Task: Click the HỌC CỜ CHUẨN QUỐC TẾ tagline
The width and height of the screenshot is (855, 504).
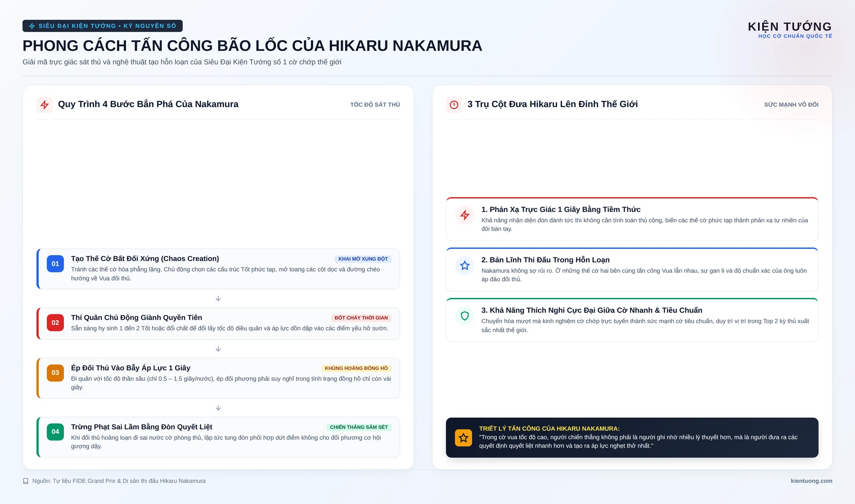Action: point(795,36)
